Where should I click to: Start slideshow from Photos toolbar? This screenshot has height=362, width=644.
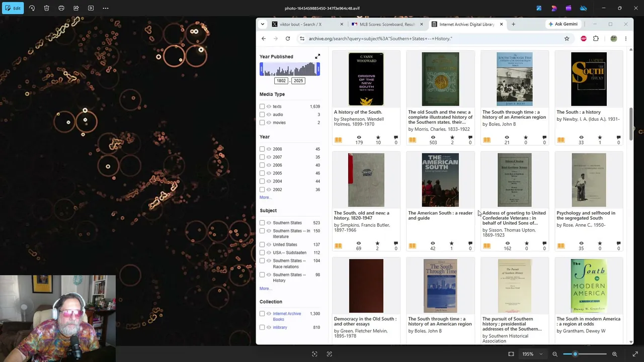(x=91, y=8)
